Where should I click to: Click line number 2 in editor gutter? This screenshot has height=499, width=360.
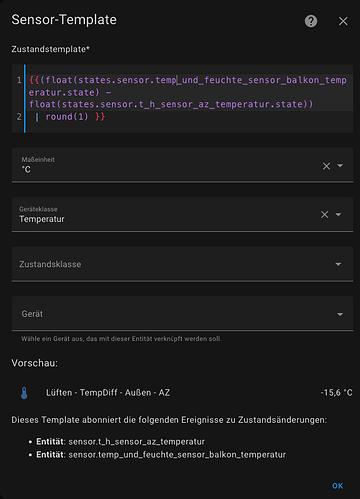click(x=19, y=117)
